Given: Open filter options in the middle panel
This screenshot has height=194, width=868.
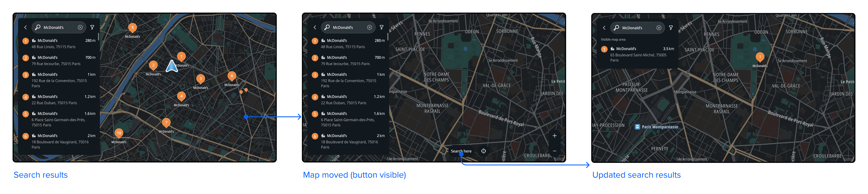Looking at the screenshot, I should coord(381,27).
